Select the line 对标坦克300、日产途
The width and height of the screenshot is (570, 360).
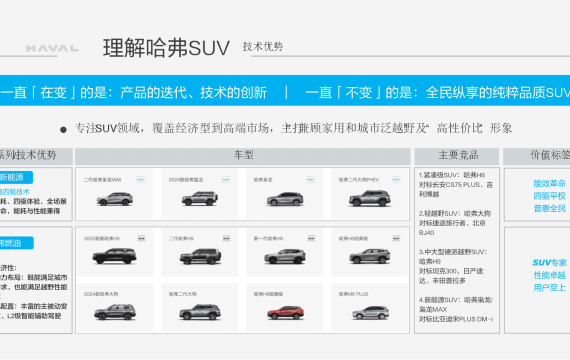point(451,271)
